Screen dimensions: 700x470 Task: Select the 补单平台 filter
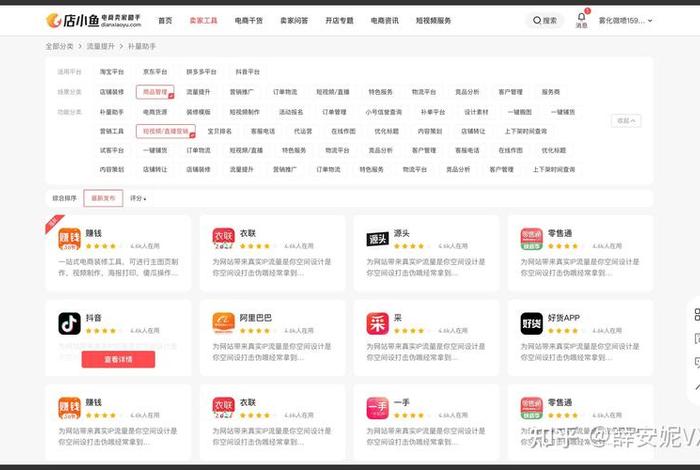point(433,112)
